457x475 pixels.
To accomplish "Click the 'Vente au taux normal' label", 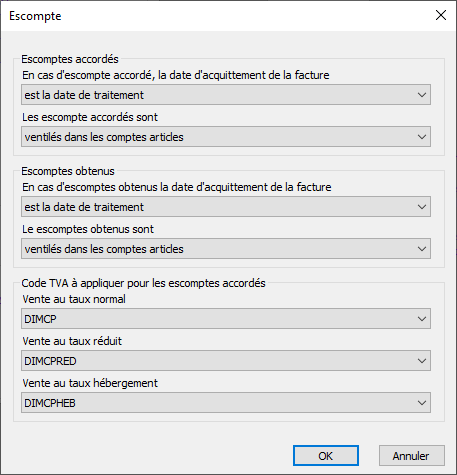I will coord(74,299).
